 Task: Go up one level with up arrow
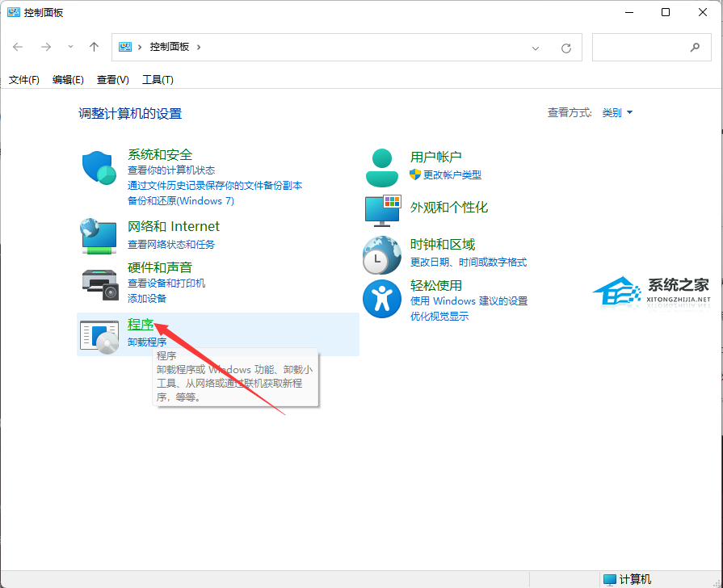[94, 47]
